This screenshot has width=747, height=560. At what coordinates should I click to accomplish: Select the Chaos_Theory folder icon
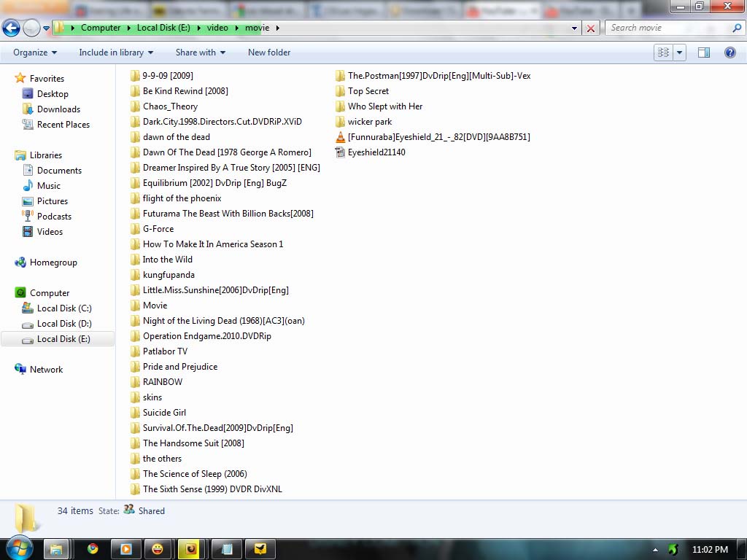coord(135,106)
